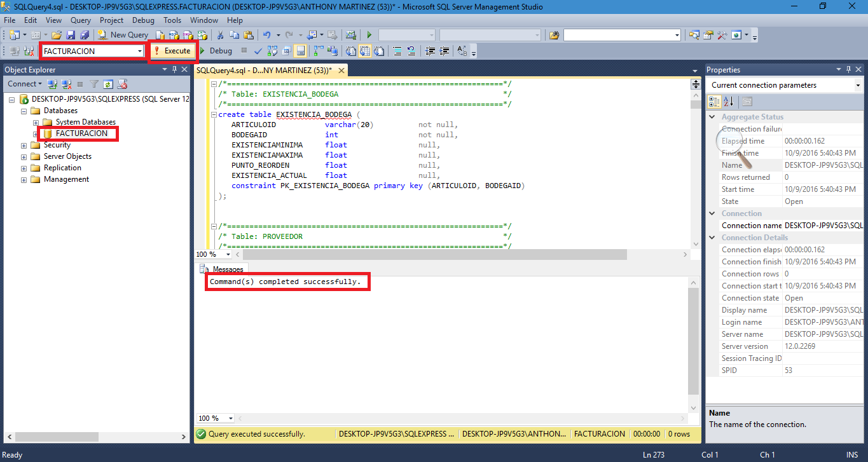Screen dimensions: 868x462
Task: Open the Current connection parameters dropdown
Action: click(858, 85)
